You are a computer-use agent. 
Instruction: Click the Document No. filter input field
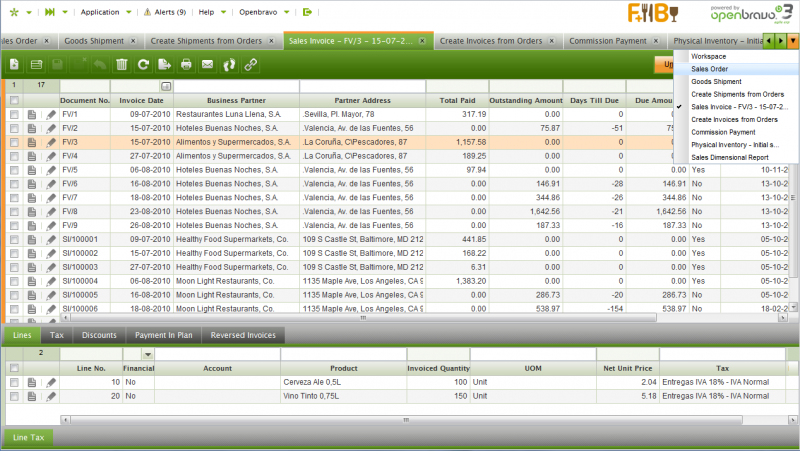[84, 87]
